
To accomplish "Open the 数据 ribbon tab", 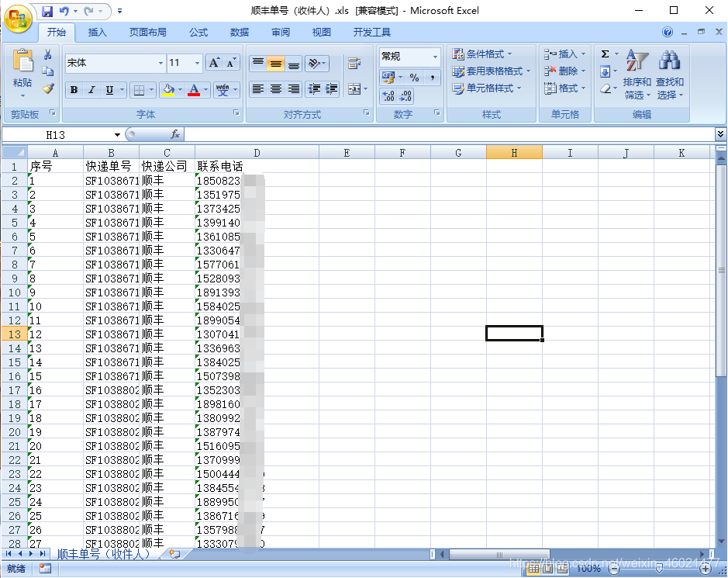I will pos(239,32).
